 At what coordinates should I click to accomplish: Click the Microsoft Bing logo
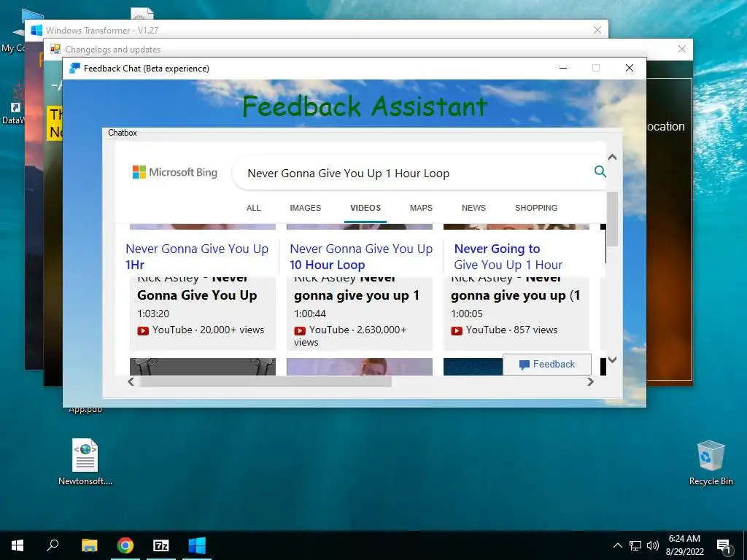[175, 172]
